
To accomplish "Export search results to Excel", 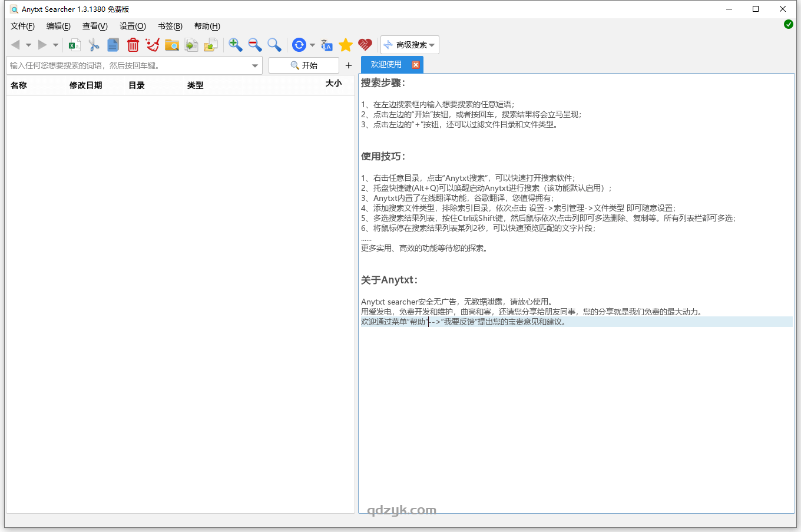I will pyautogui.click(x=74, y=44).
